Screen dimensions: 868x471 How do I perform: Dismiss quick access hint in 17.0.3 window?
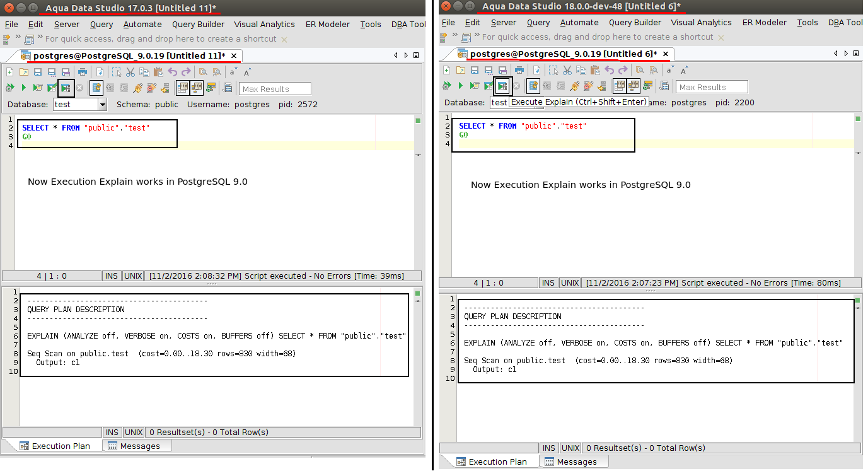[284, 39]
